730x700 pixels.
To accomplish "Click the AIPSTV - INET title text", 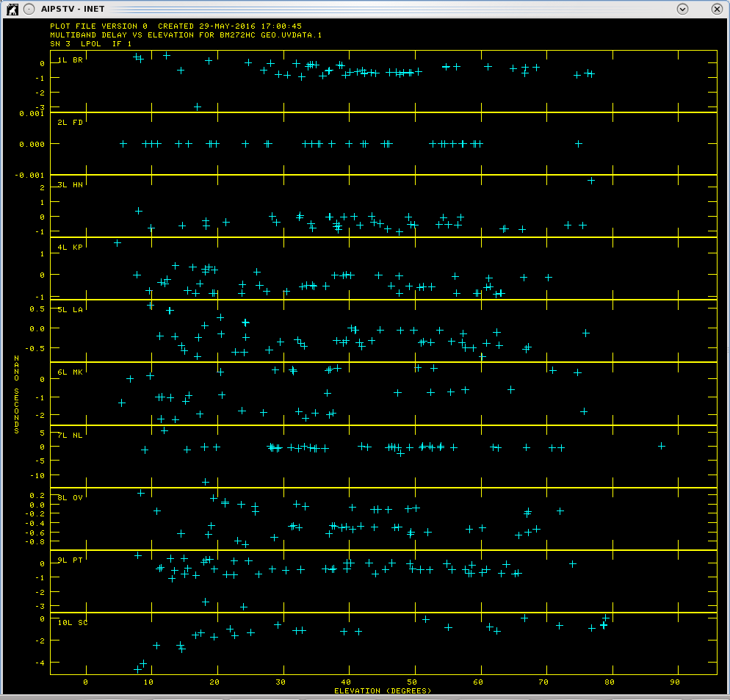I will point(73,9).
